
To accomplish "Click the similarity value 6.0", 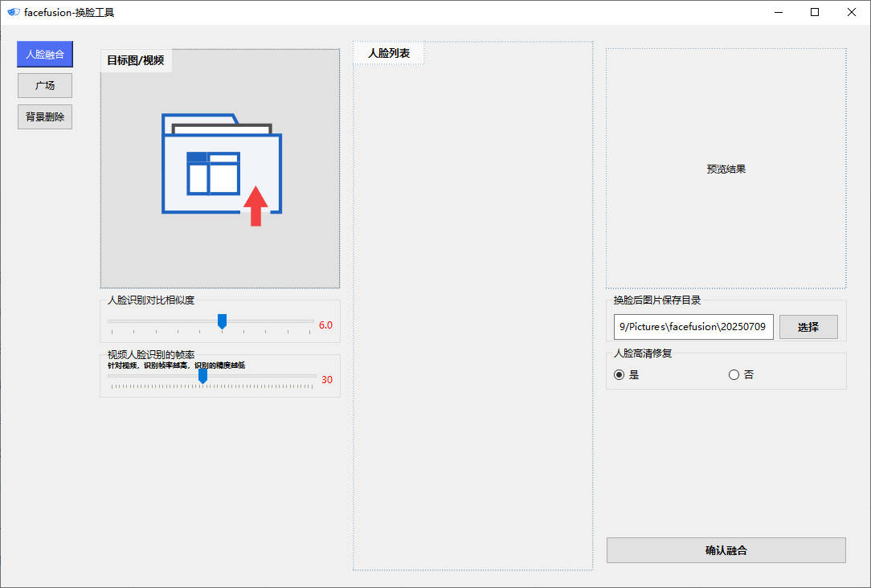I will (325, 325).
